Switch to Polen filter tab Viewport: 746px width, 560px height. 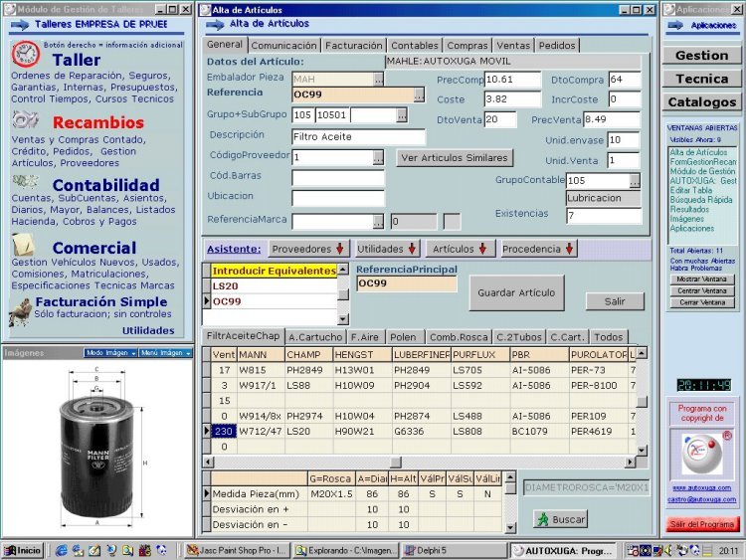(403, 337)
